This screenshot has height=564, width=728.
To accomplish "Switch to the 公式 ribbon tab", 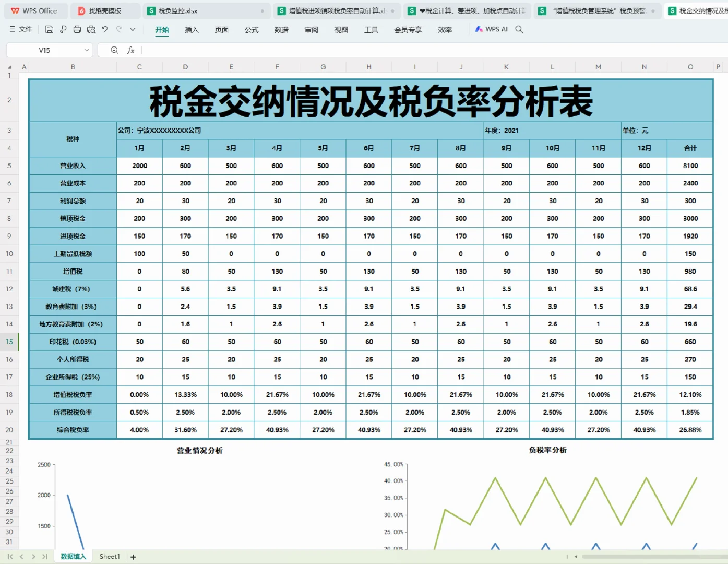I will tap(252, 30).
